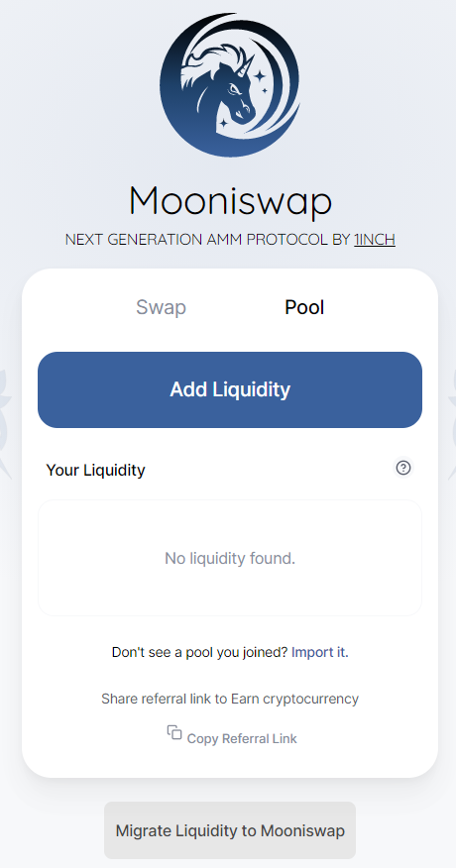Migrate Liquidity to Mooniswap button
The height and width of the screenshot is (868, 456).
pyautogui.click(x=230, y=830)
